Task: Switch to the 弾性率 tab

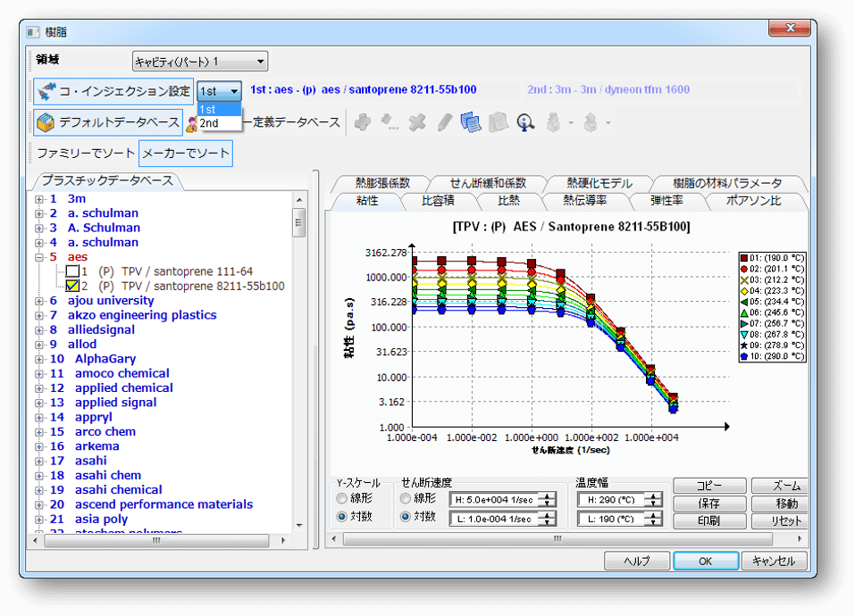Action: 666,201
